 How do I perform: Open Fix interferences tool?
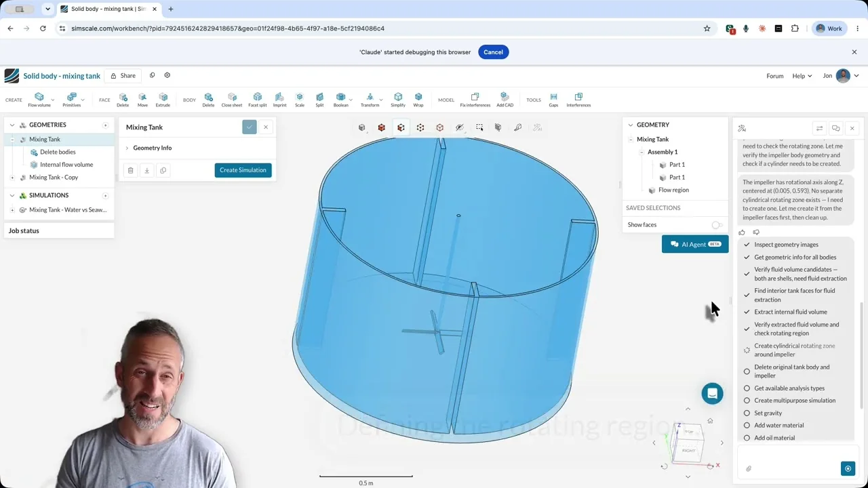475,100
